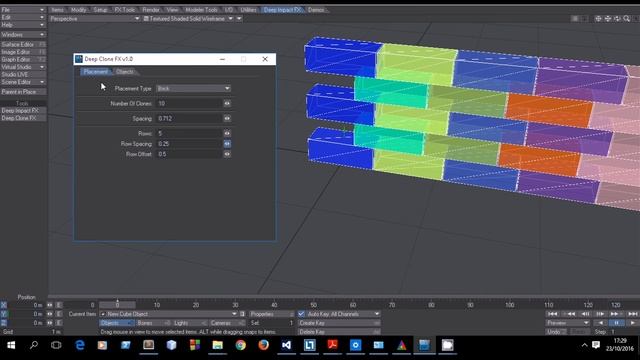Click the Spacing value field 0.712
The image size is (640, 360).
click(x=189, y=118)
